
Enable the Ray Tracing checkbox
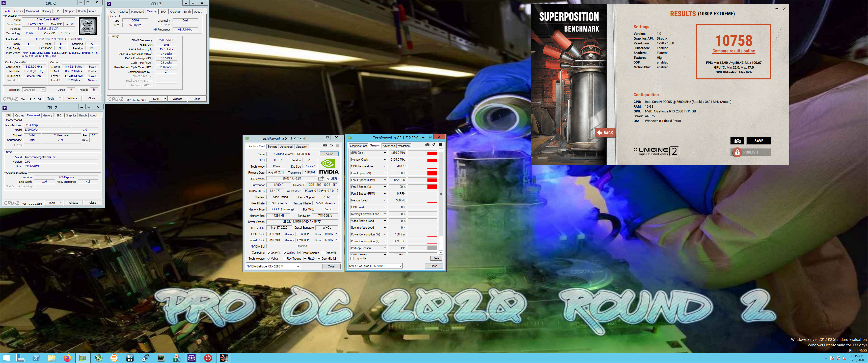click(285, 259)
